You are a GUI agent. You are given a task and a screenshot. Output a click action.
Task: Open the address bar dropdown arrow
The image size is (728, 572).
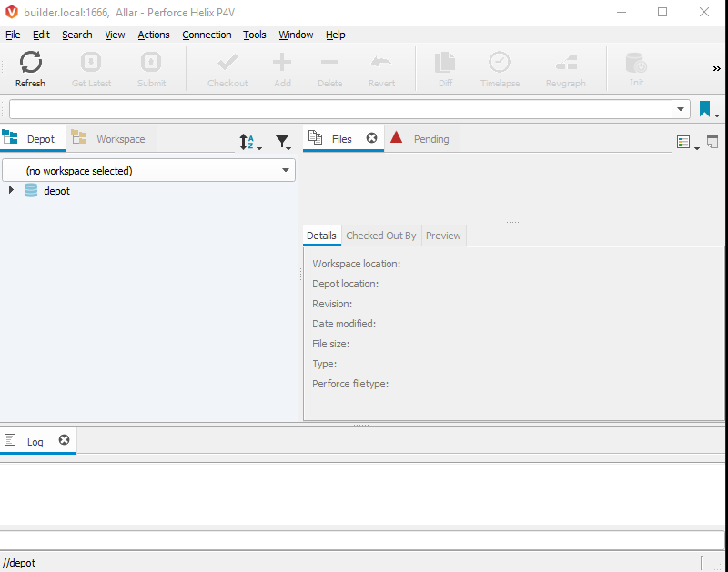pyautogui.click(x=681, y=109)
